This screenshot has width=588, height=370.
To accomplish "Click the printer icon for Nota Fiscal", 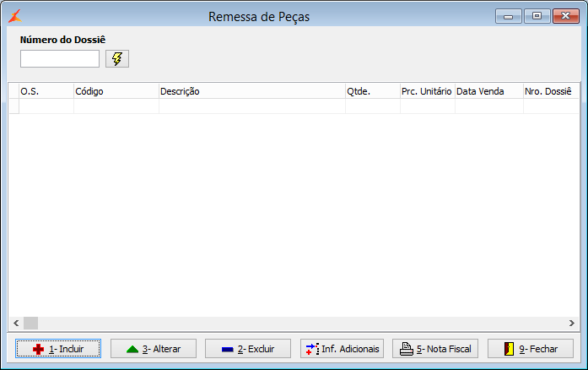I will 406,349.
